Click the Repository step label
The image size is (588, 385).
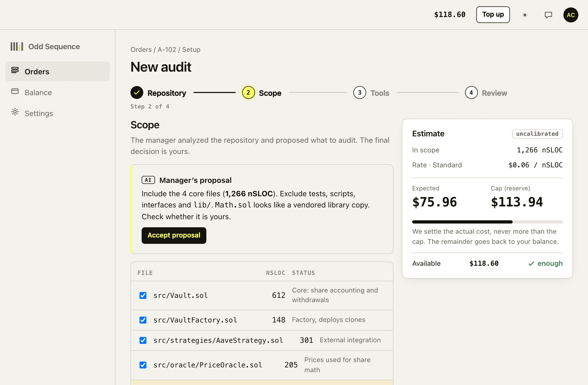coord(167,93)
